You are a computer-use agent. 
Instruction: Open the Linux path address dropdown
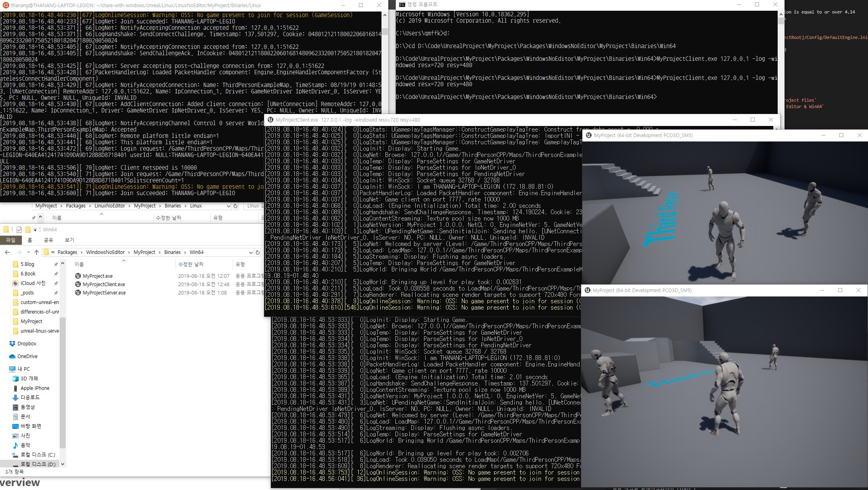point(228,206)
